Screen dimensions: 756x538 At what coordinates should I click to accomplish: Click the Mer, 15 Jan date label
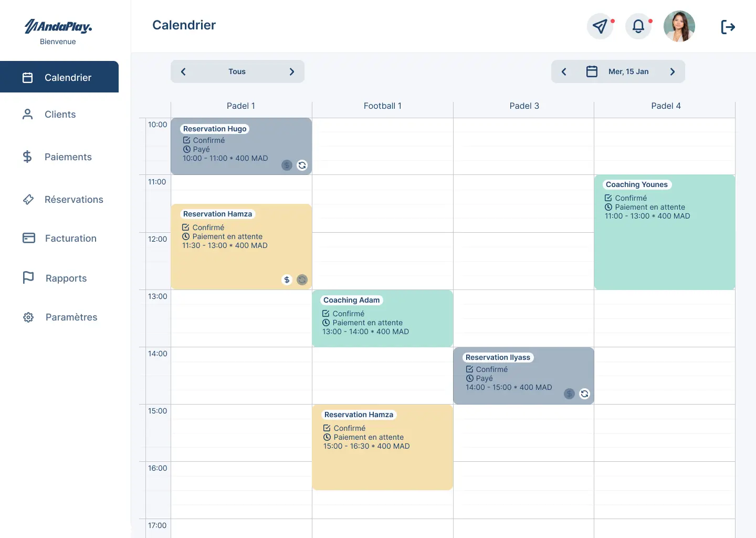pyautogui.click(x=628, y=71)
